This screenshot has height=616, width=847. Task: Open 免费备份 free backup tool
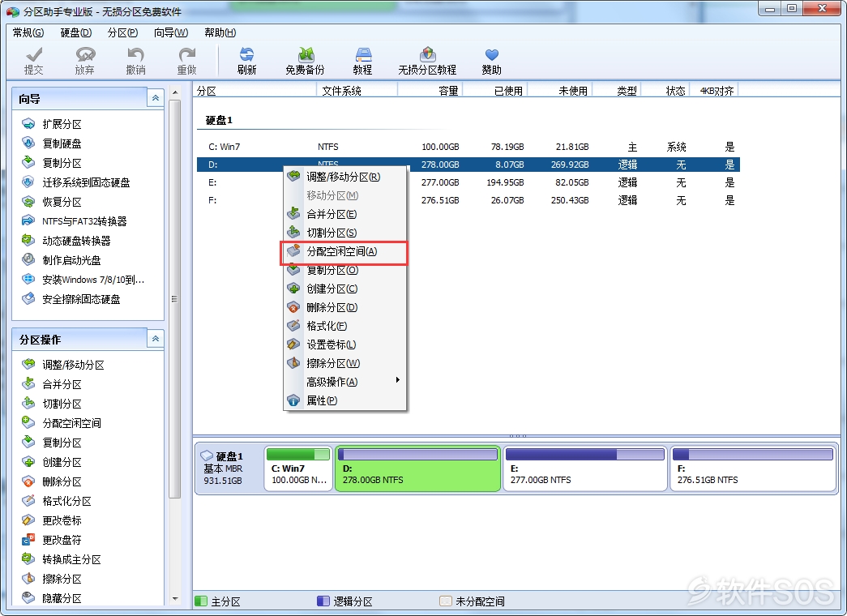click(x=306, y=61)
